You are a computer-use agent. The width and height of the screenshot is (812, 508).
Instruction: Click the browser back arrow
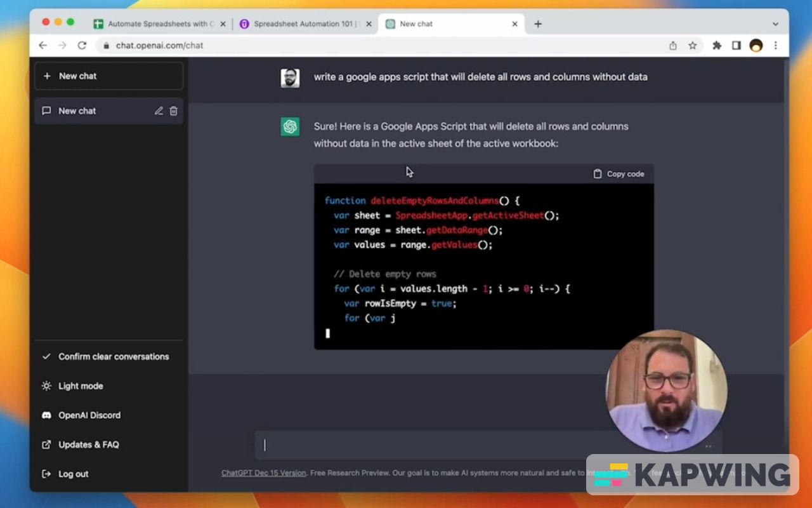click(x=43, y=45)
